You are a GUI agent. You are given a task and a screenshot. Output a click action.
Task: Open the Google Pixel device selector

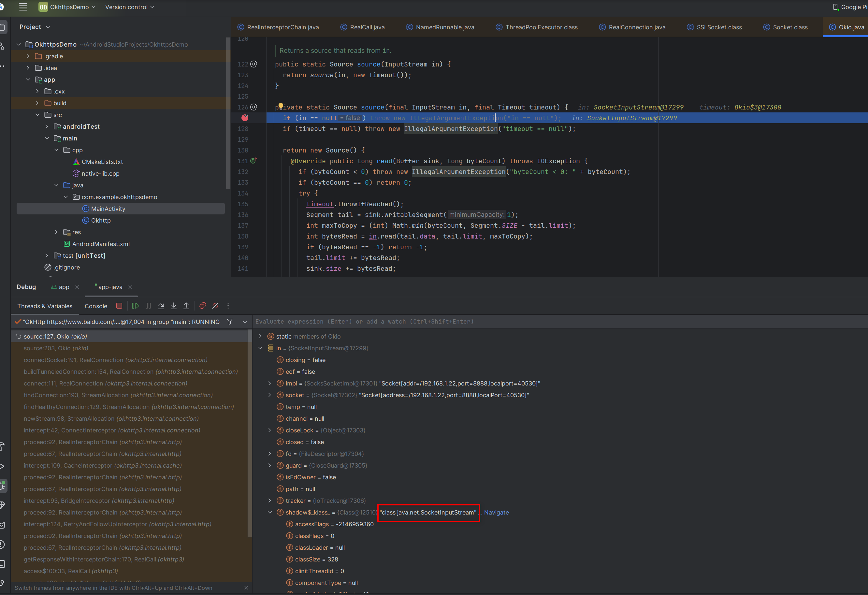(x=850, y=7)
